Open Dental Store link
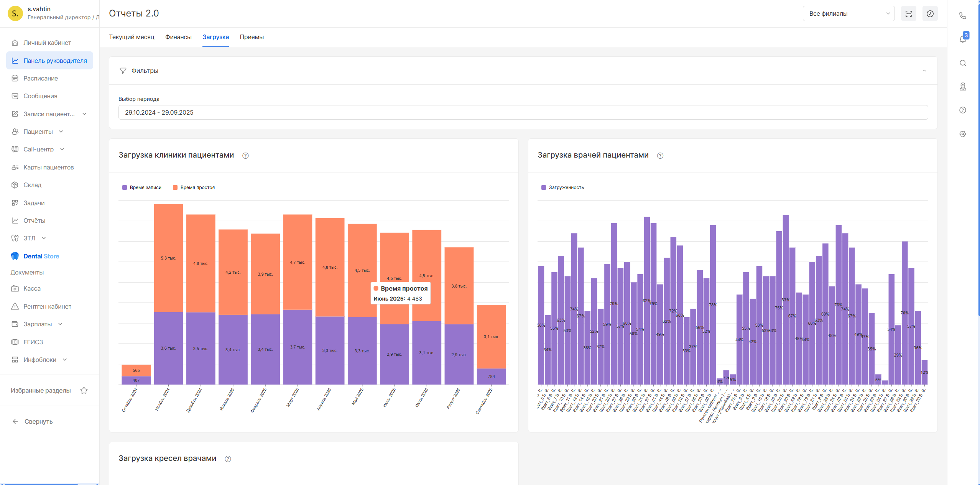980x485 pixels. click(41, 256)
